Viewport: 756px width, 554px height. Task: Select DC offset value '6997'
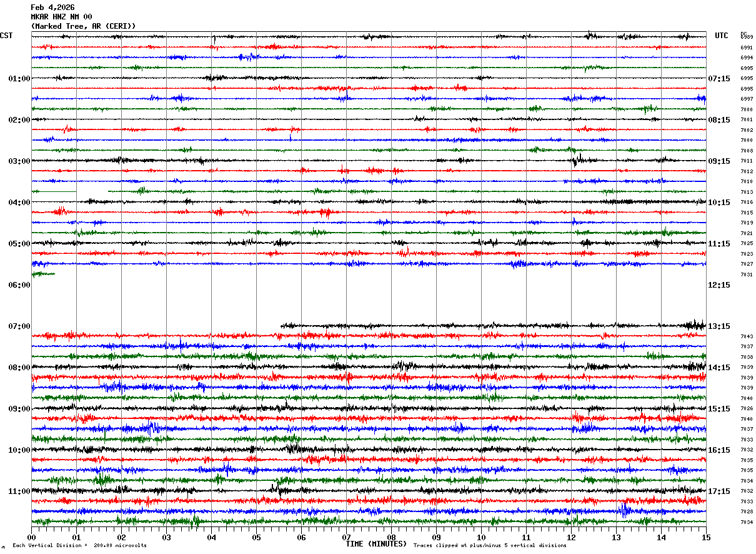747,99
